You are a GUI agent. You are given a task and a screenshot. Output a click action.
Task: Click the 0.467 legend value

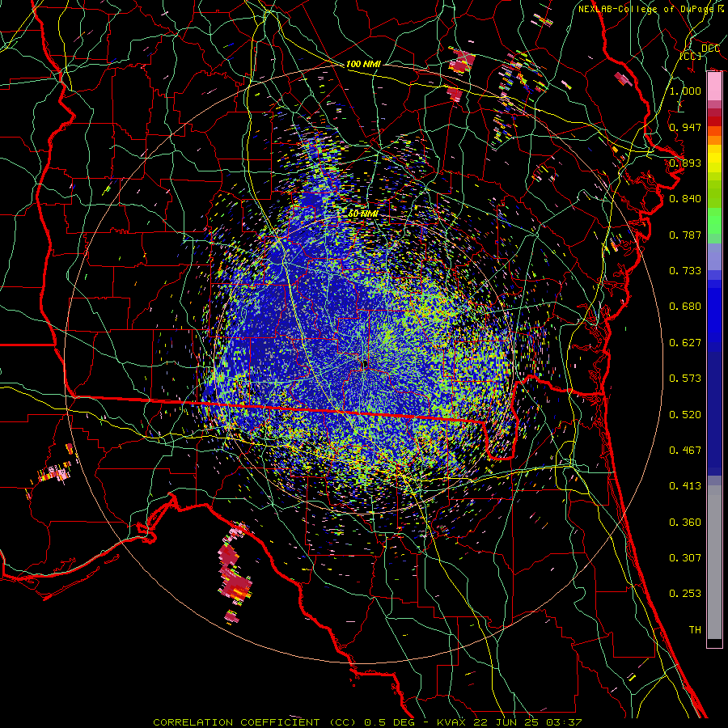685,451
